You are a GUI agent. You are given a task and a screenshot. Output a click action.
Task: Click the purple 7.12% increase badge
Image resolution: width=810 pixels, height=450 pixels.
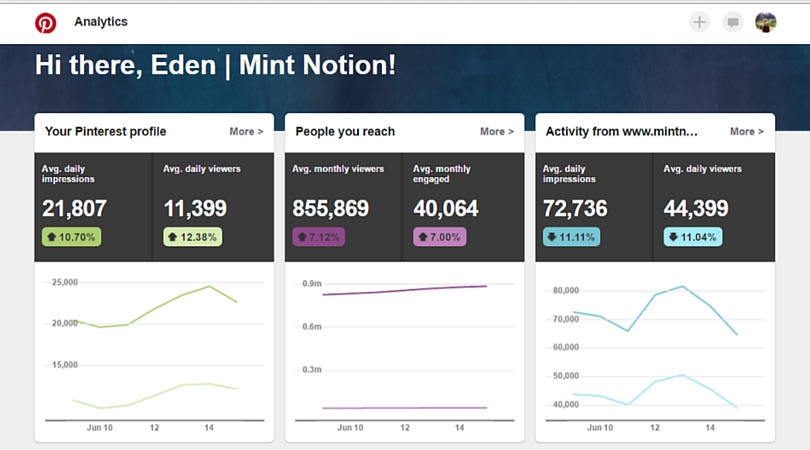[x=319, y=237]
